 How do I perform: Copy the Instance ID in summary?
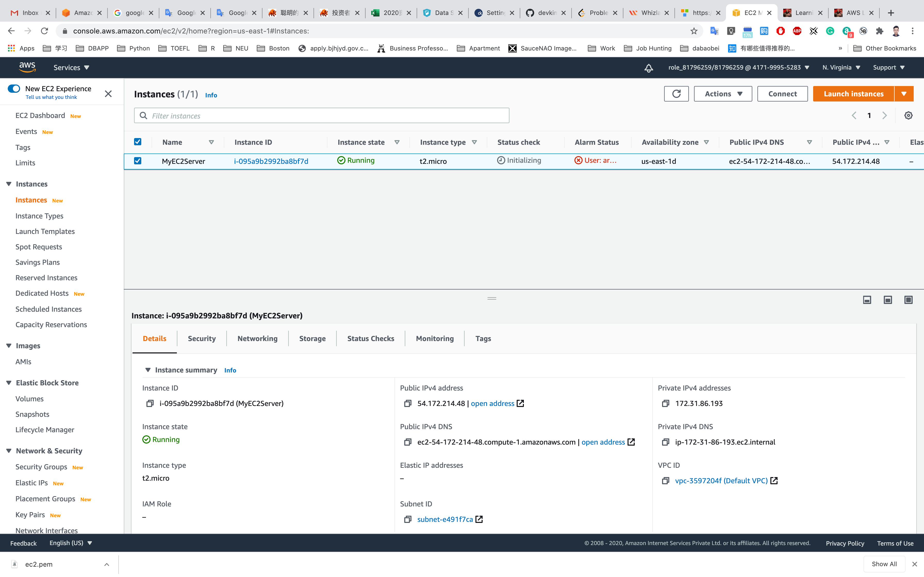150,404
